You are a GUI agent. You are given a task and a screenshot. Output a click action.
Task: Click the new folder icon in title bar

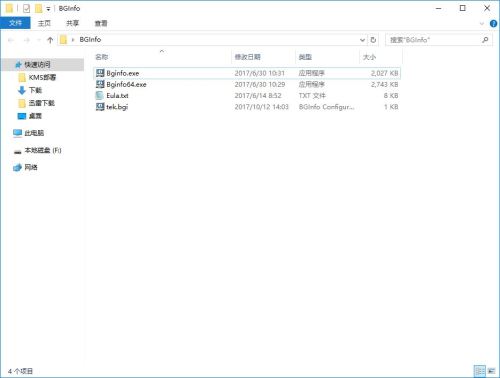pyautogui.click(x=39, y=8)
